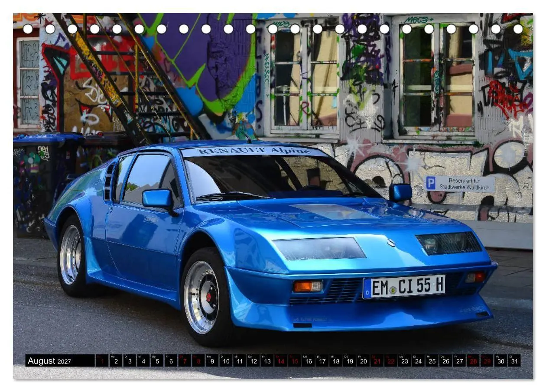546x392 pixels.
Task: Select day 27 in the calendar strip
Action: tap(459, 360)
